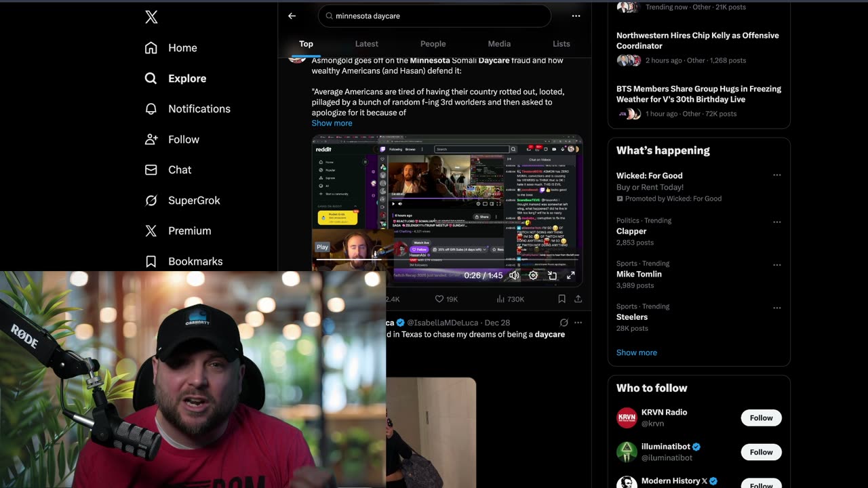Viewport: 868px width, 488px height.
Task: Click the Bookmarks ribbon icon
Action: (x=151, y=261)
